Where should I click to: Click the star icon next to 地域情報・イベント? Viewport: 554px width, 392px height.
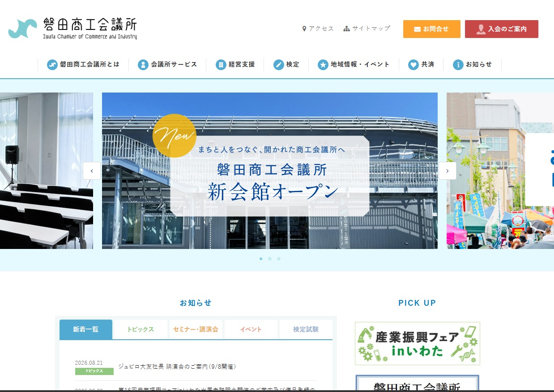click(x=323, y=65)
